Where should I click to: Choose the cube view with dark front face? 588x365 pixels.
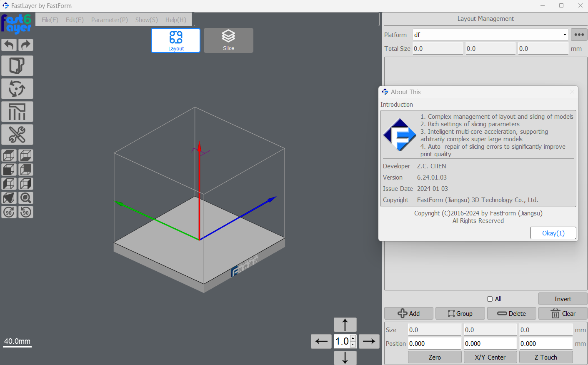click(x=9, y=170)
